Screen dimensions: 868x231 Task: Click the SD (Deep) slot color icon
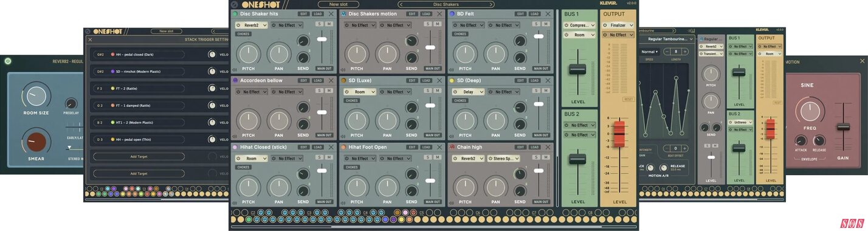tap(452, 80)
